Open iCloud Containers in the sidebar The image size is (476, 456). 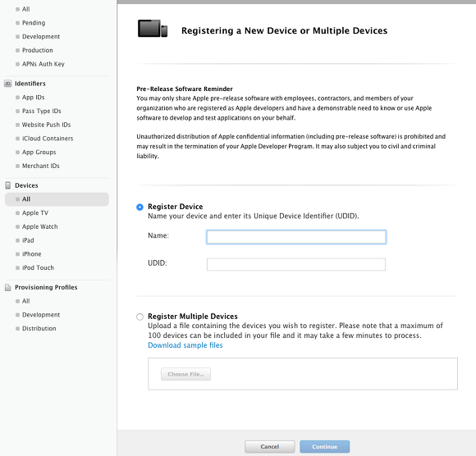pyautogui.click(x=48, y=138)
